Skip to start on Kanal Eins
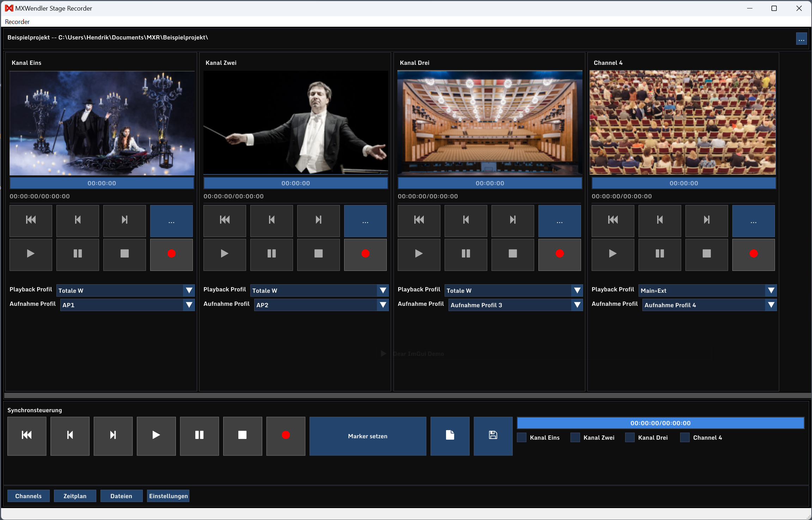This screenshot has height=520, width=812. tap(31, 220)
